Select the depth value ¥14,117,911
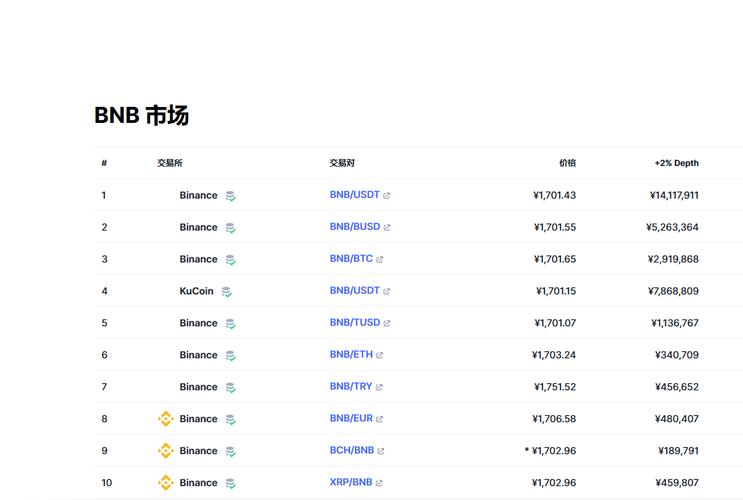 pyautogui.click(x=674, y=195)
